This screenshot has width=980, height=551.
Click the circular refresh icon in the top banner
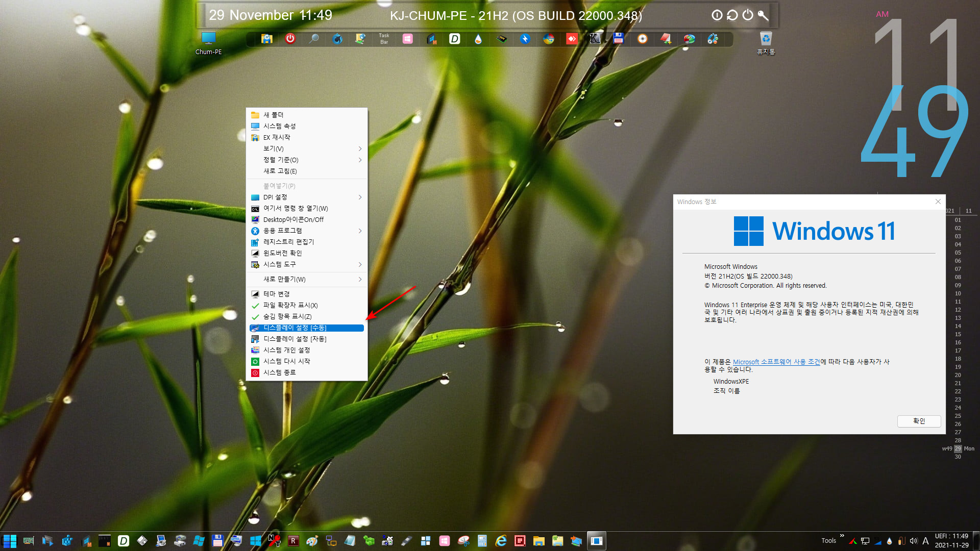point(732,15)
